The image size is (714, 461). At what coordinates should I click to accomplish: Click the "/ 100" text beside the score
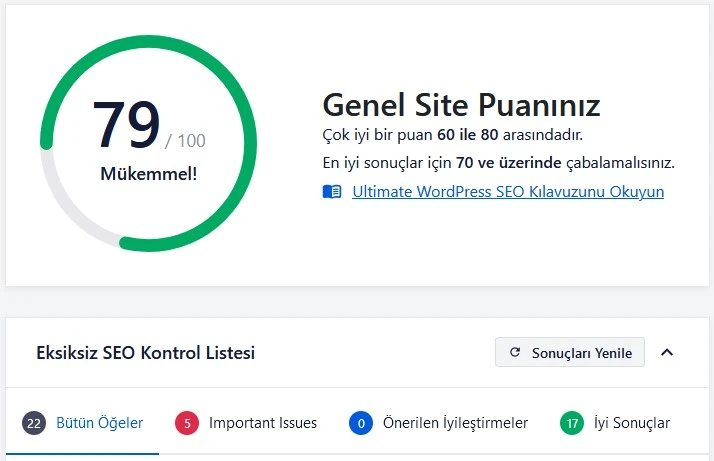[x=185, y=141]
